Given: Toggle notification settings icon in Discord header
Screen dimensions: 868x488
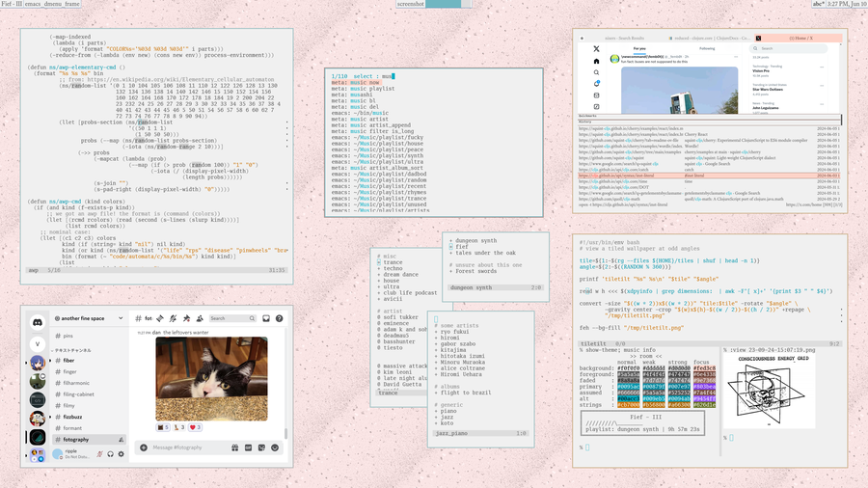Looking at the screenshot, I should [174, 318].
